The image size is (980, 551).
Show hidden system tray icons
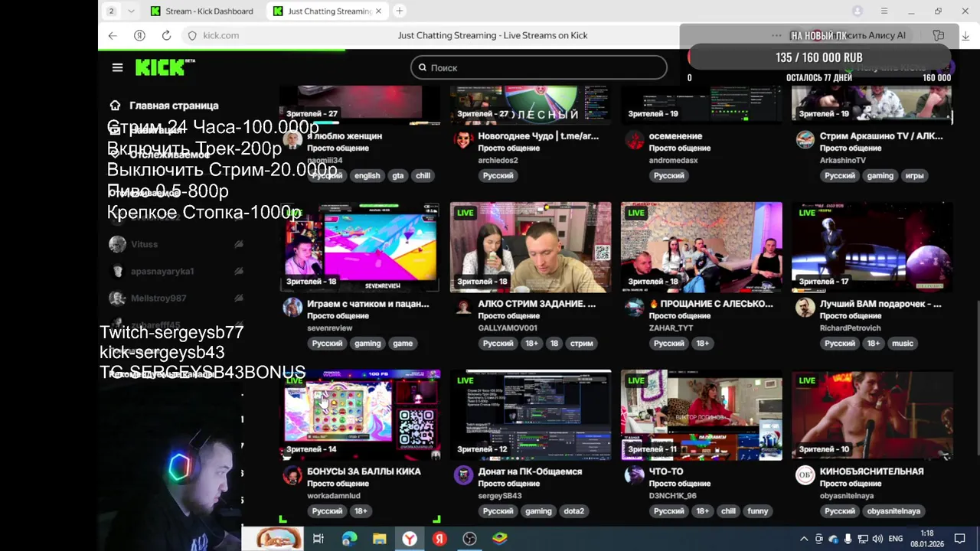(x=804, y=539)
